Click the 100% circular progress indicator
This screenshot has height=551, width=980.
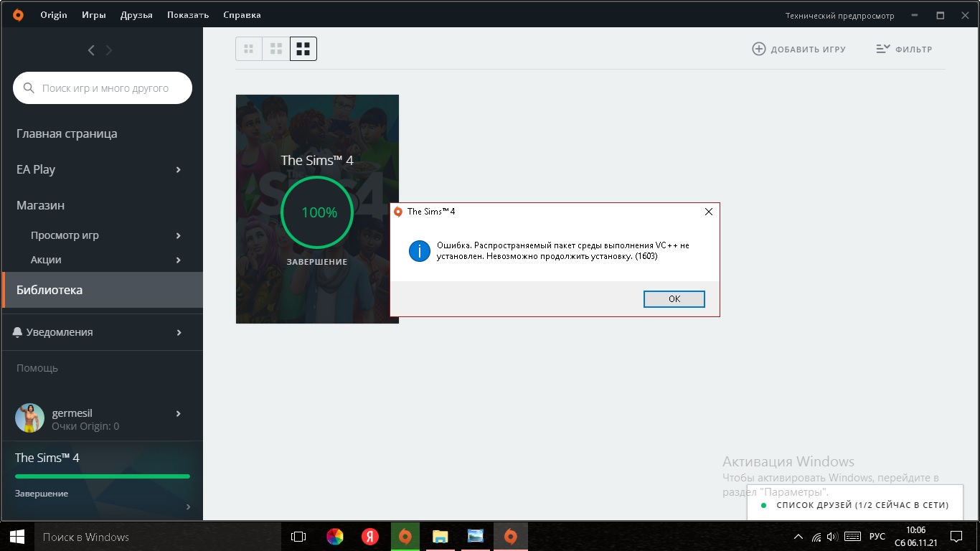pyautogui.click(x=317, y=212)
